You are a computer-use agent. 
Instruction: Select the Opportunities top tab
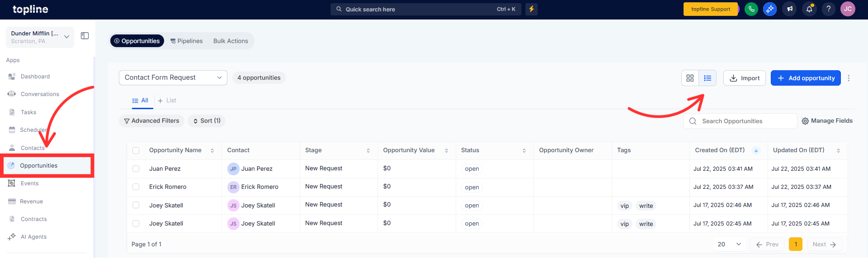(137, 41)
